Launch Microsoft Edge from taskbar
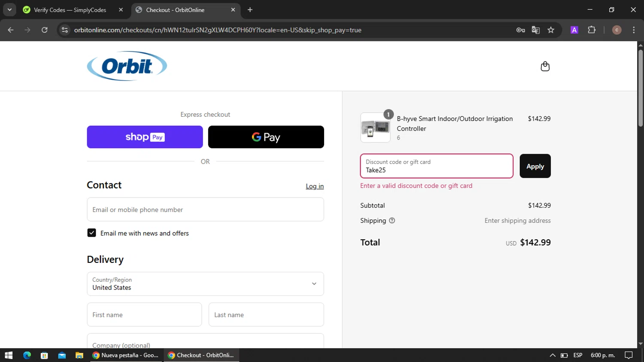The image size is (644, 362). pos(27,355)
